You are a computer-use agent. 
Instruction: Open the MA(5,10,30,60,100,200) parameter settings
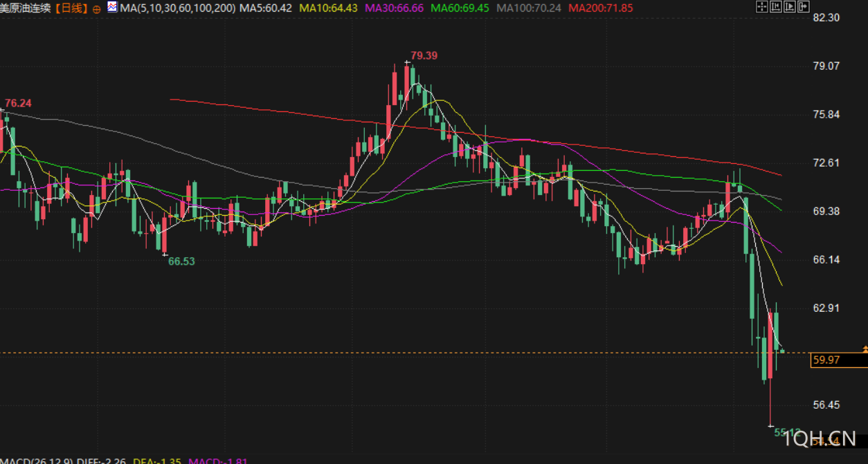click(177, 8)
